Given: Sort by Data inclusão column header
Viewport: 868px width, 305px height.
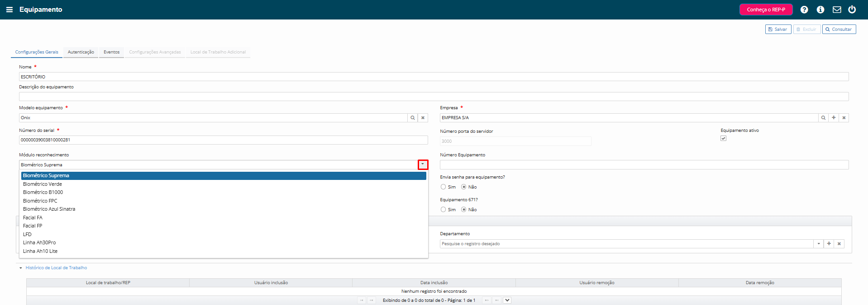Looking at the screenshot, I should point(434,283).
